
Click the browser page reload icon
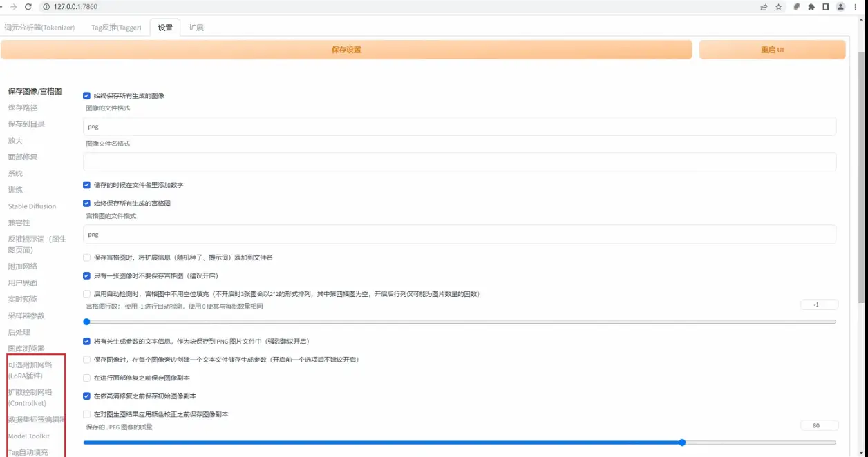pyautogui.click(x=27, y=6)
